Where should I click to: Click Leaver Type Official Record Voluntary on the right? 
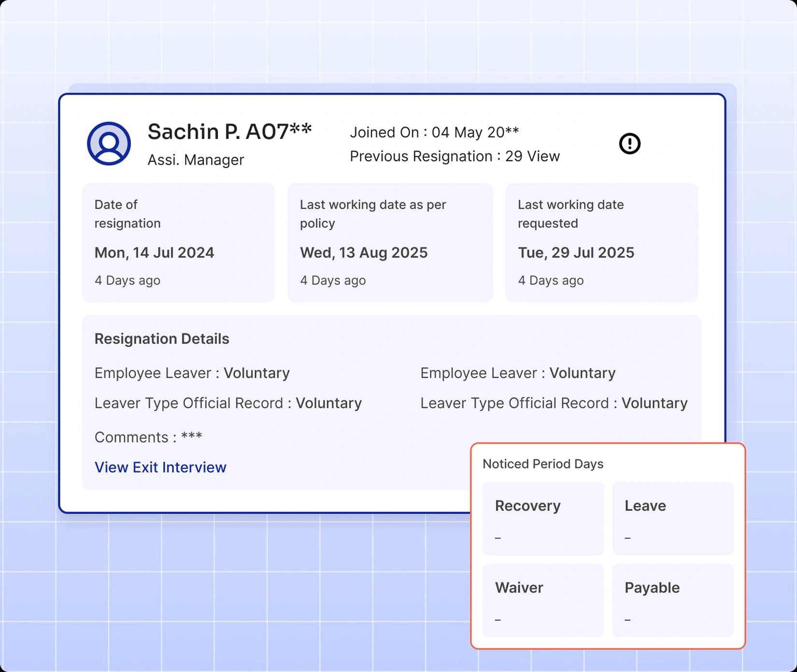pyautogui.click(x=553, y=403)
